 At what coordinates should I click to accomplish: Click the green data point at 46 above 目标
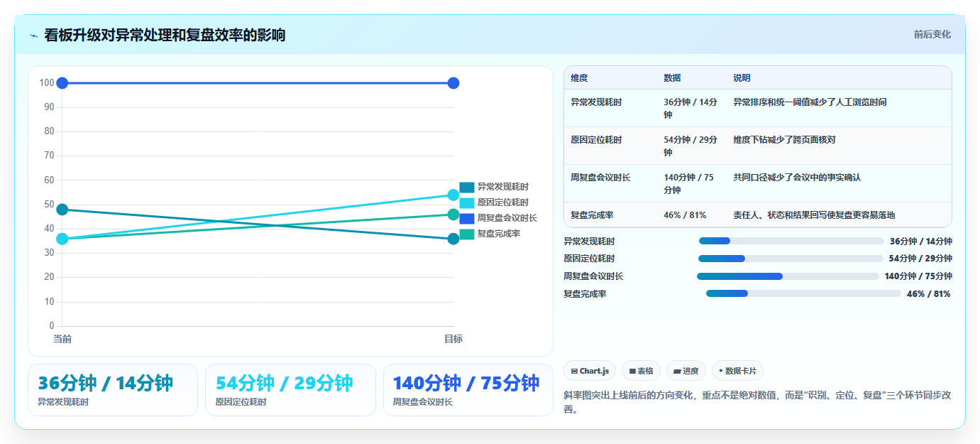click(x=453, y=215)
